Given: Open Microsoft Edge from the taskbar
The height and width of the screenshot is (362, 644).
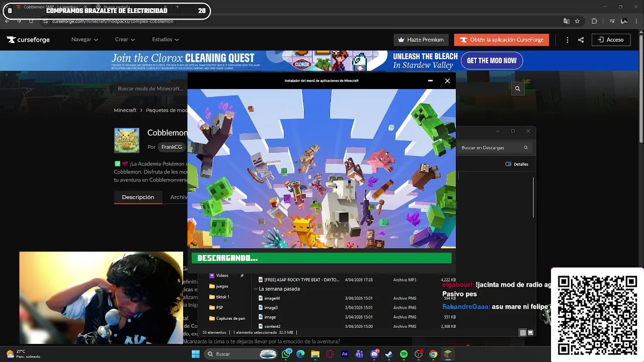Looking at the screenshot, I should coord(300,354).
